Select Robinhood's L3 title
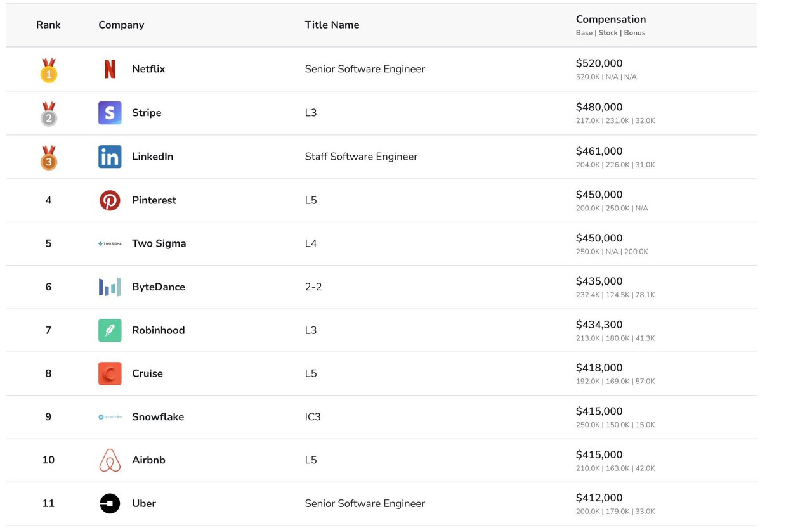812x528 pixels. pos(311,330)
